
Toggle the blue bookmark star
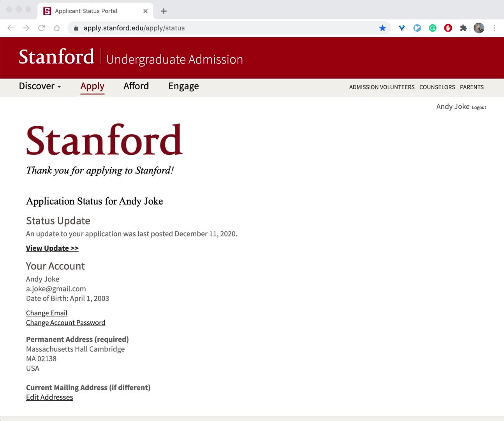coord(382,28)
